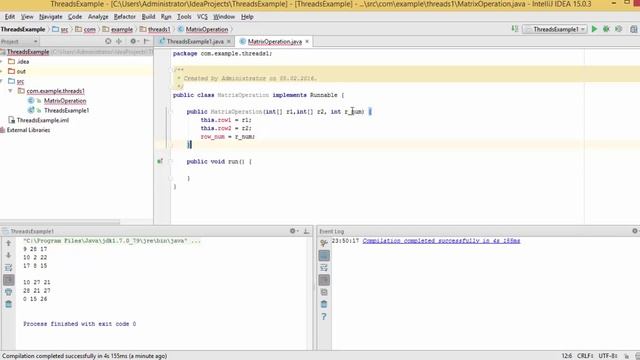
Task: Click the com breadcrumb in navigation bar
Action: (86, 29)
